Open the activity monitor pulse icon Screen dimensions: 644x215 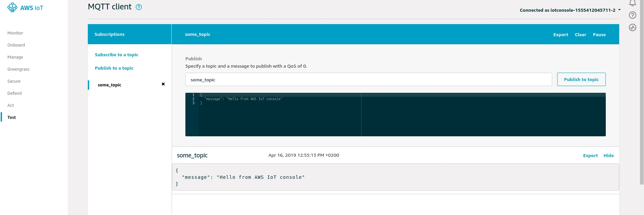point(633,27)
